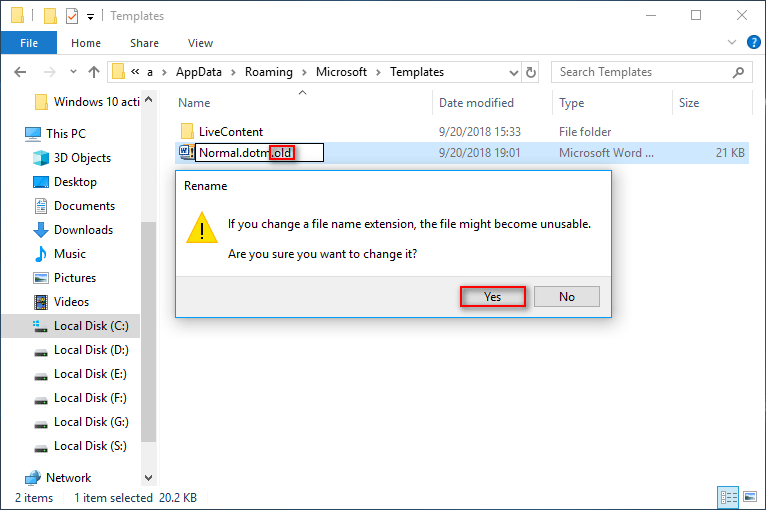Refresh the Templates folder view
The image size is (766, 510).
(x=531, y=72)
